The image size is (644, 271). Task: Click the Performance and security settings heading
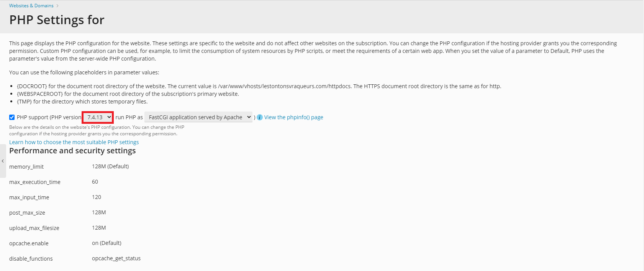[72, 151]
